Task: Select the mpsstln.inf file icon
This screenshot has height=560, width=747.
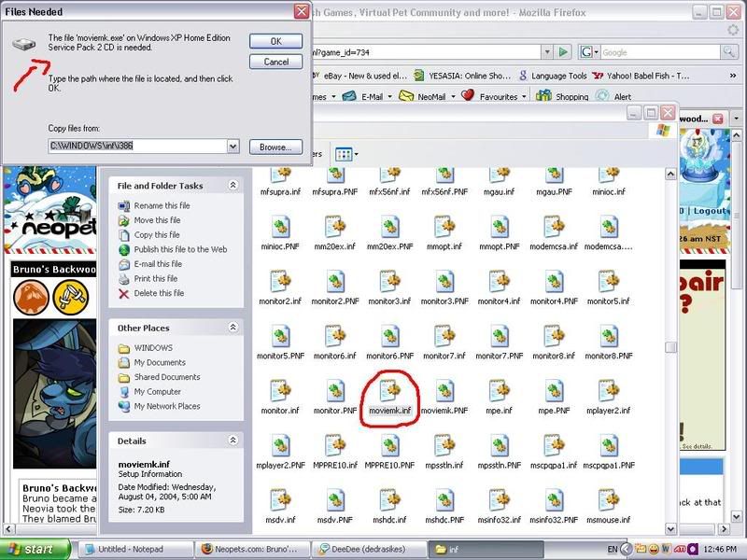Action: coord(444,445)
